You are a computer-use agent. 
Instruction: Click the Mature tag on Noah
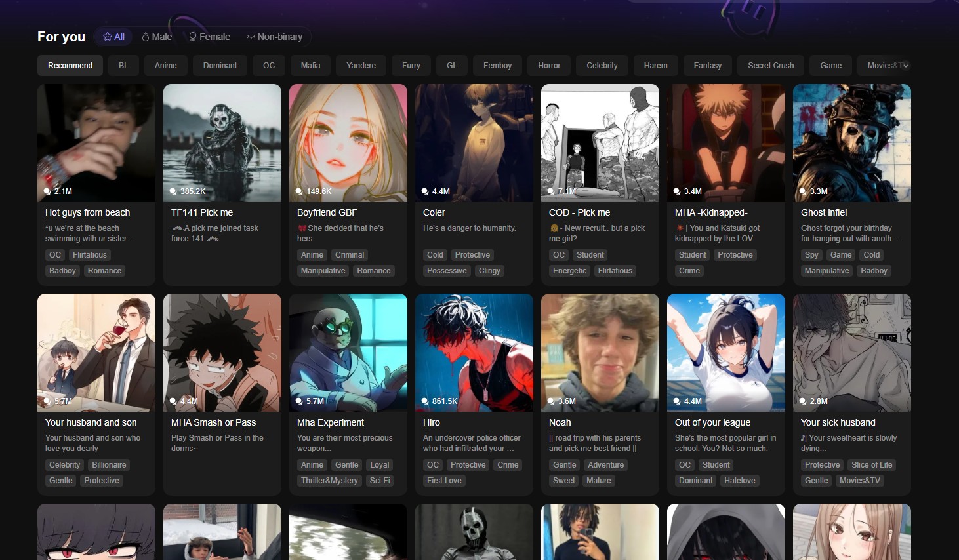point(599,481)
